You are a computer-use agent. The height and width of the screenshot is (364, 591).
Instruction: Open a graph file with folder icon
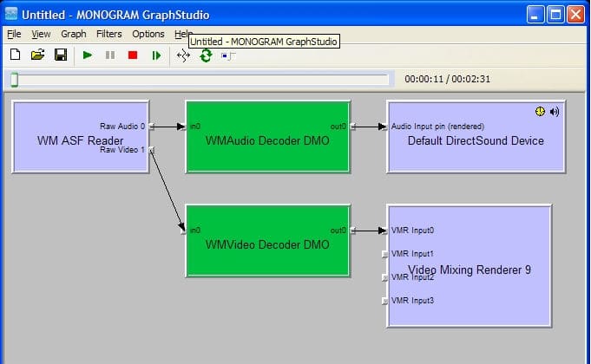(x=37, y=55)
